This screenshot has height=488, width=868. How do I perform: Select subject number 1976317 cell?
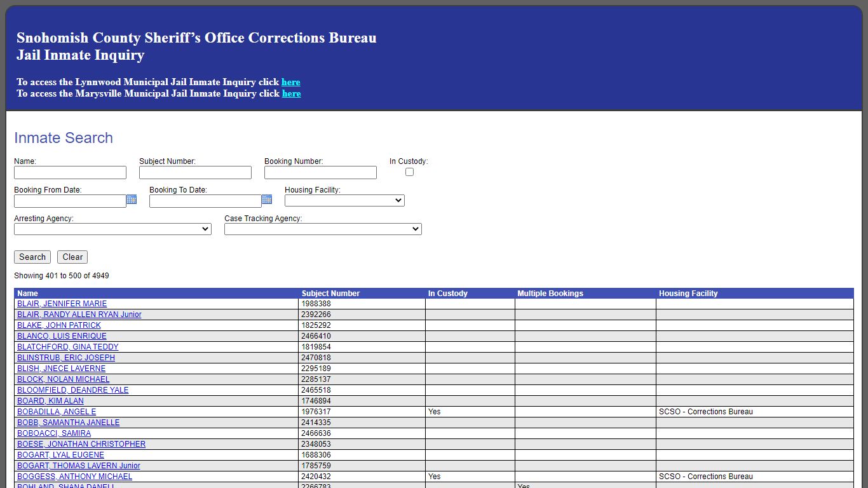pos(362,412)
